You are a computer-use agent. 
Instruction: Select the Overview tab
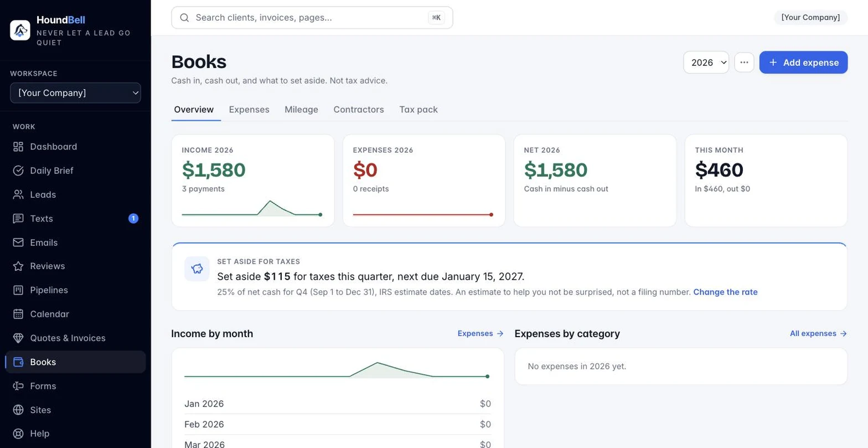pyautogui.click(x=194, y=110)
